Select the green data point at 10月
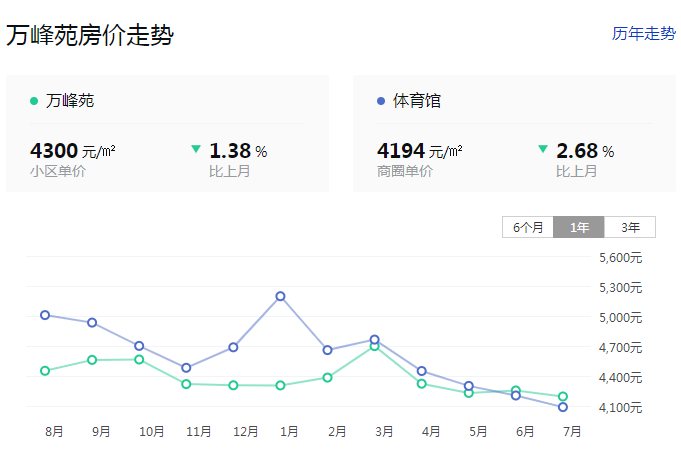This screenshot has width=681, height=458. pos(139,359)
